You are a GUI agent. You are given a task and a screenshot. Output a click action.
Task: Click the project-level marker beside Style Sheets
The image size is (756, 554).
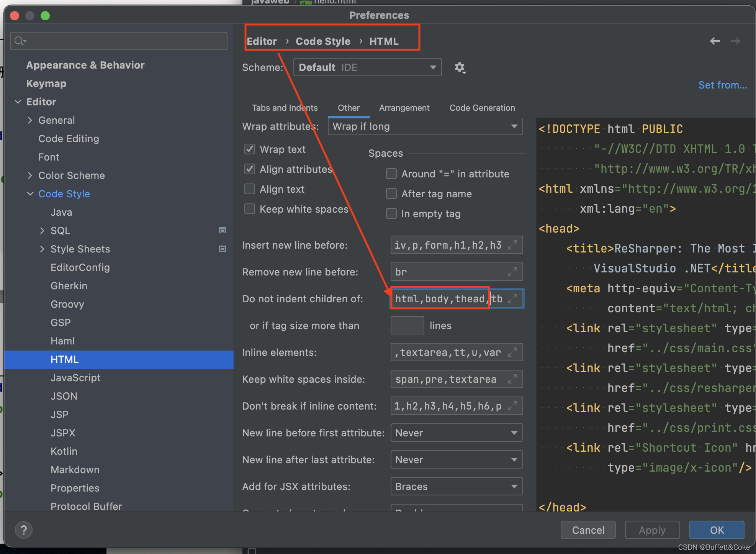223,249
